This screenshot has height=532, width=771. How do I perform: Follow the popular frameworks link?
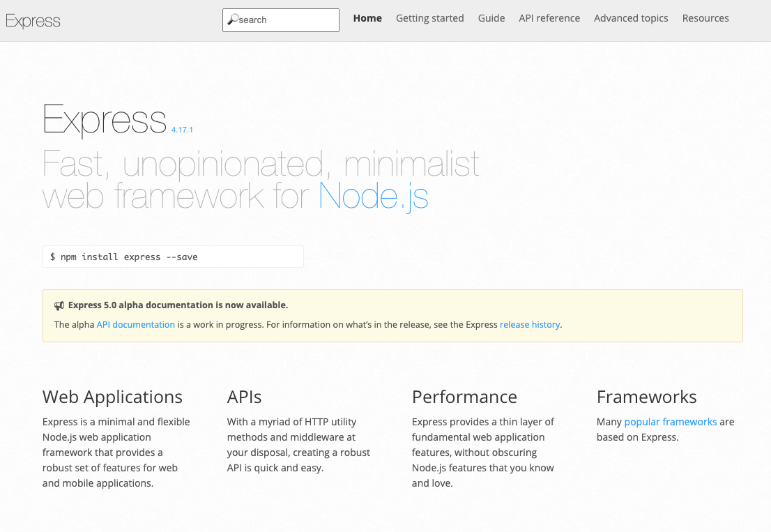point(670,422)
